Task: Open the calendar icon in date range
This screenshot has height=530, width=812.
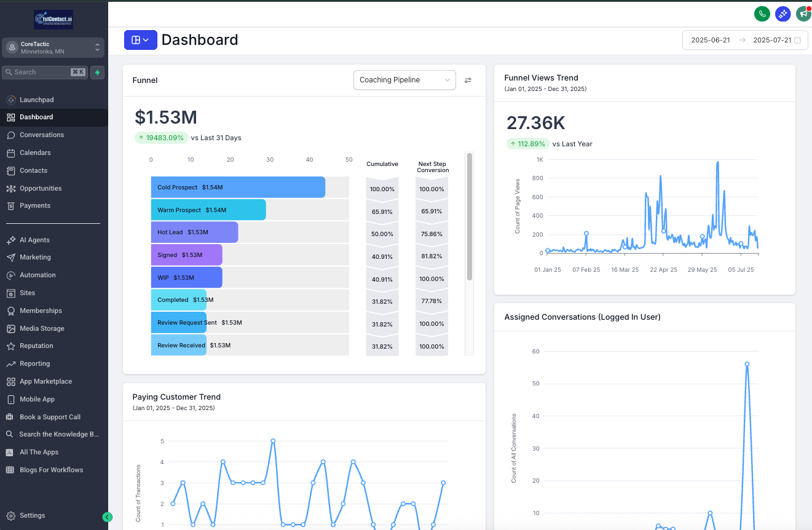Action: pyautogui.click(x=797, y=40)
